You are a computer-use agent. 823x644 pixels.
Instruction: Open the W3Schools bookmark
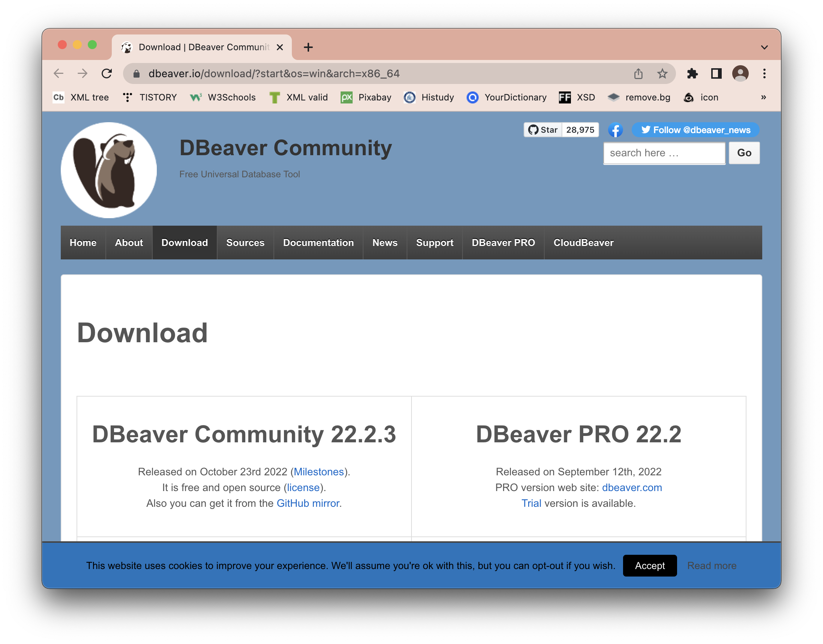coord(223,97)
